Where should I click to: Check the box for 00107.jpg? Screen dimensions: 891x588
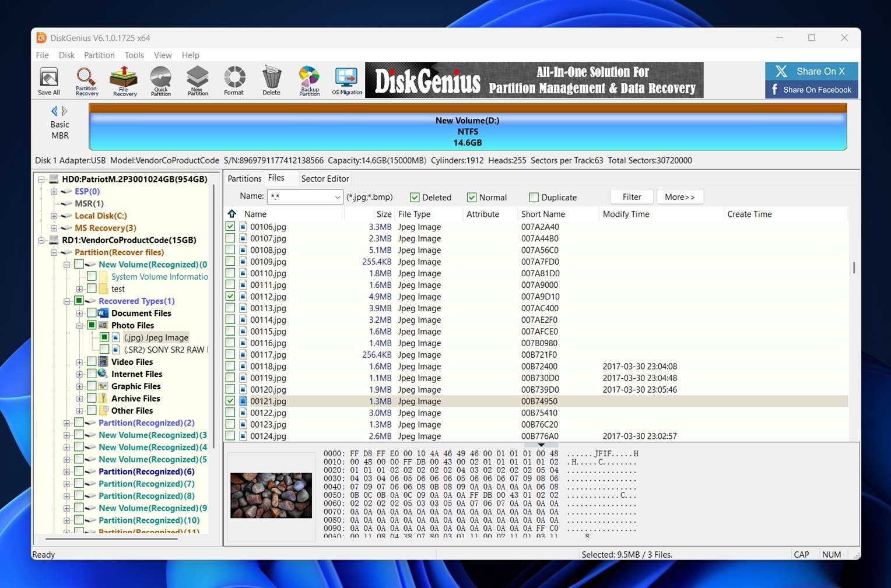point(230,238)
